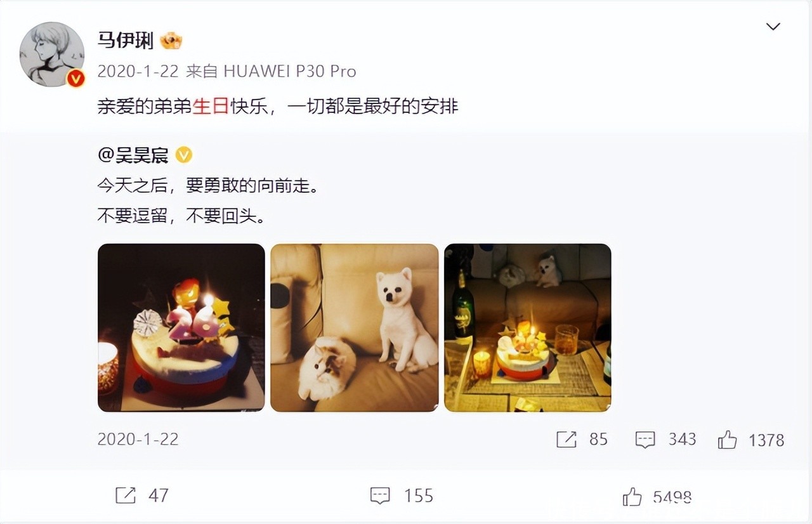
Task: Click the red 生日 keyword link
Action: point(210,107)
